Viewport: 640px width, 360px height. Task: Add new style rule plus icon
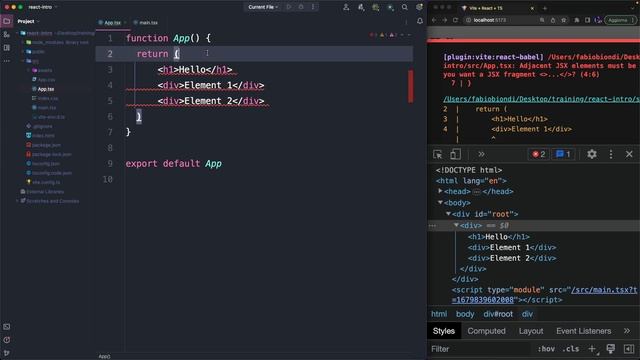point(592,349)
